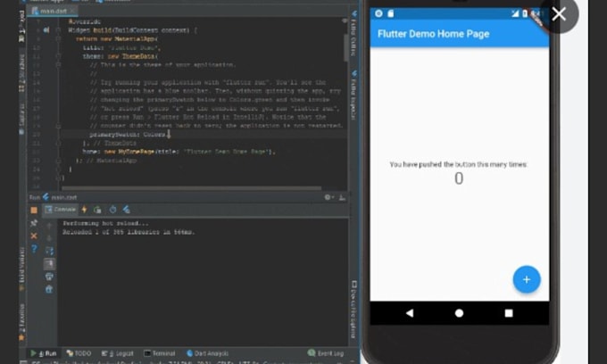Click the 'theme: new ThemeData(' code line
The height and width of the screenshot is (364, 607).
(x=121, y=56)
